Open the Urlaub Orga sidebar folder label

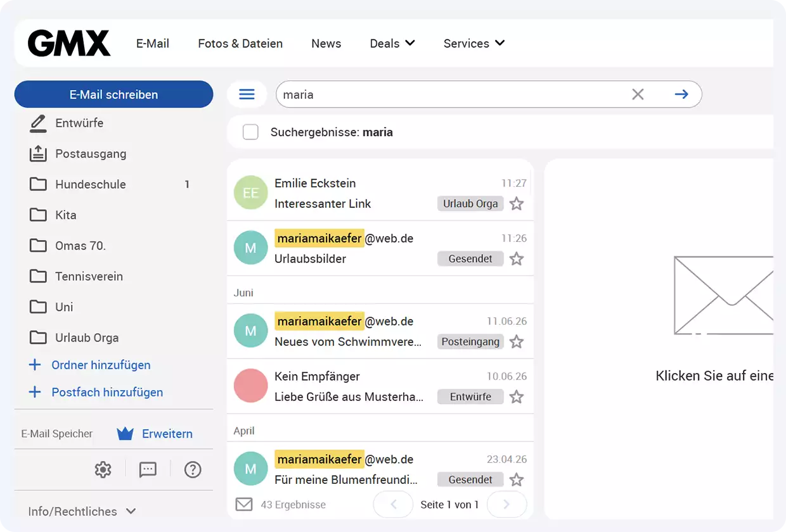pyautogui.click(x=87, y=338)
